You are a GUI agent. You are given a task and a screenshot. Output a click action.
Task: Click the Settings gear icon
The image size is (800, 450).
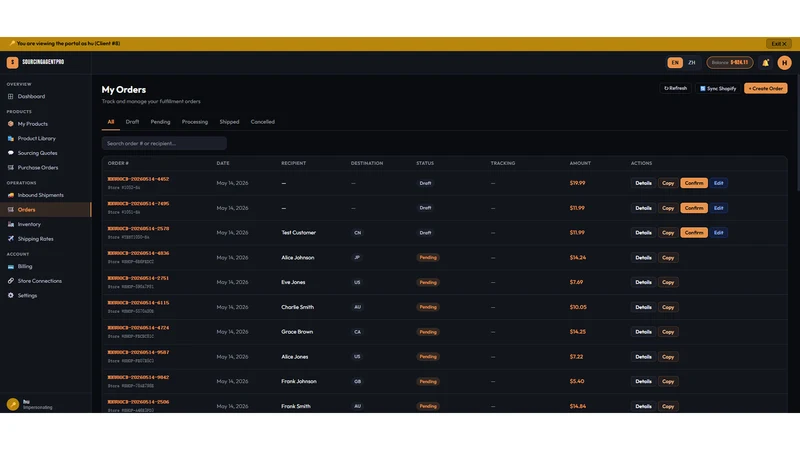10,295
